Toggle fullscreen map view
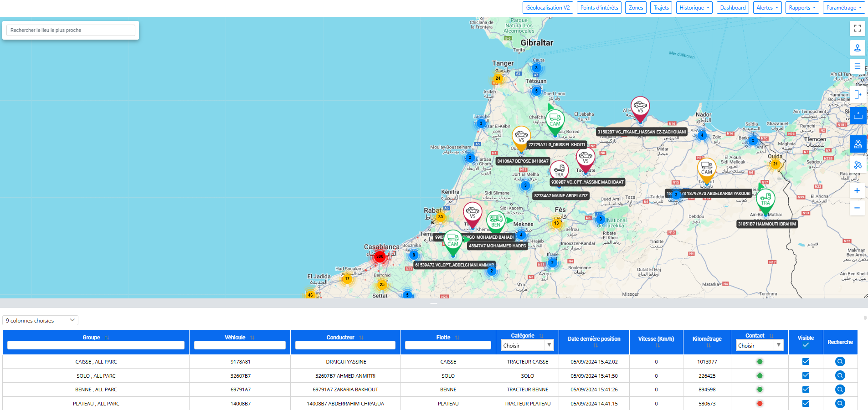Image resolution: width=868 pixels, height=410 pixels. (857, 28)
